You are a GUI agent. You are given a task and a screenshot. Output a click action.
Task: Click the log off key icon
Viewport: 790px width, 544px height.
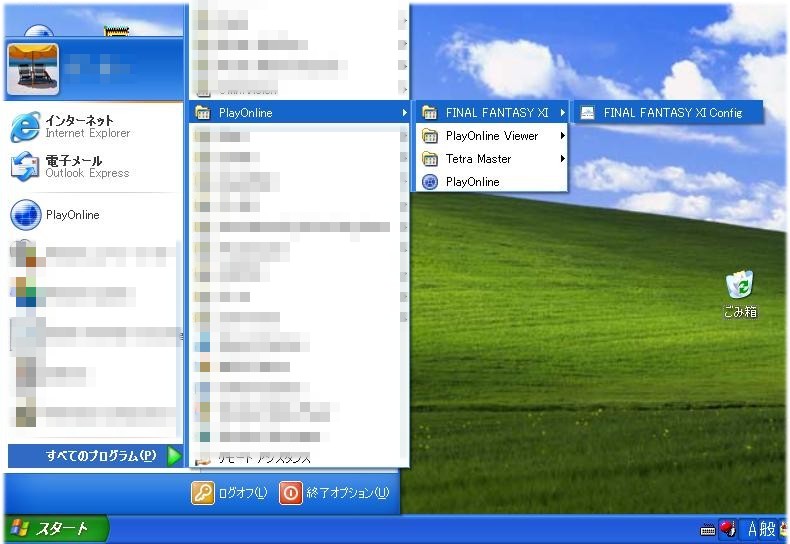tap(203, 493)
